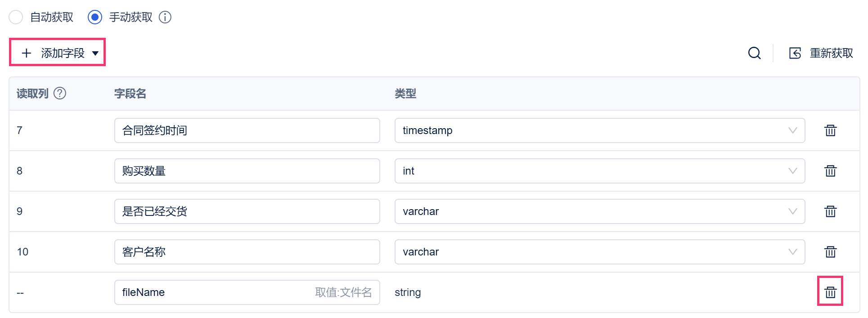Select the 手动获取 radio option

[95, 17]
